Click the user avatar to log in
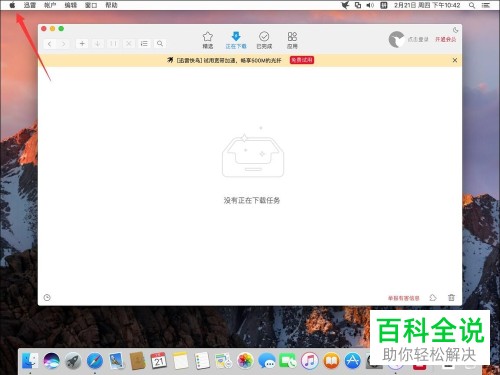The height and width of the screenshot is (375, 500). [396, 39]
